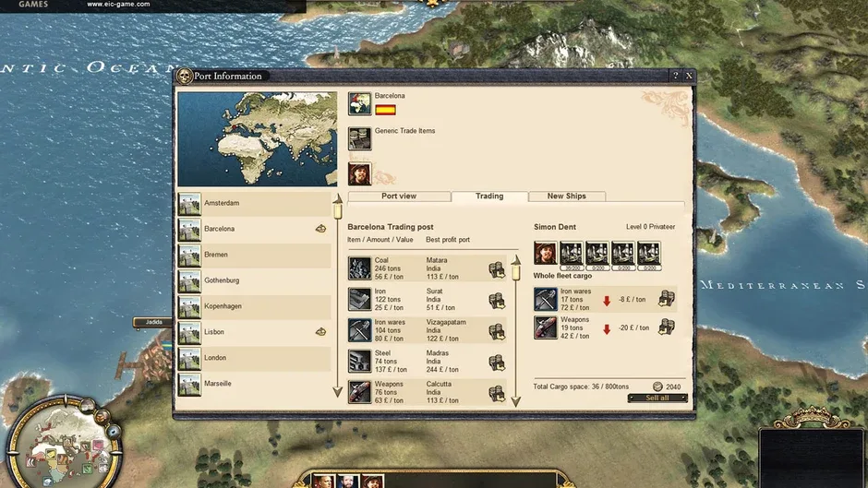Click the trading goods list scrollbar thumb
868x488 pixels.
tap(516, 273)
